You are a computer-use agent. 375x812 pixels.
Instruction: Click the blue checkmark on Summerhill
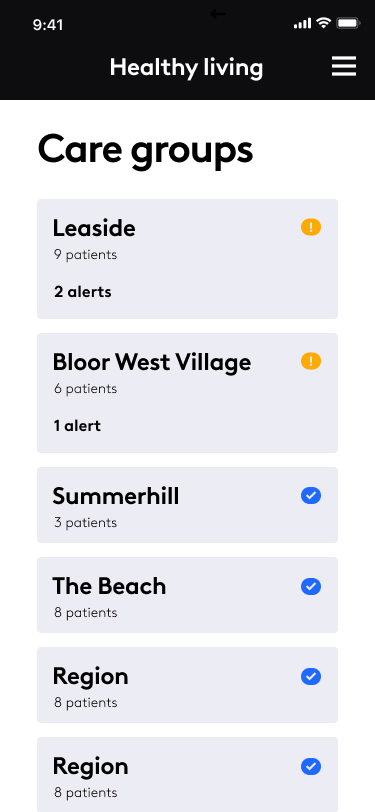pos(311,496)
